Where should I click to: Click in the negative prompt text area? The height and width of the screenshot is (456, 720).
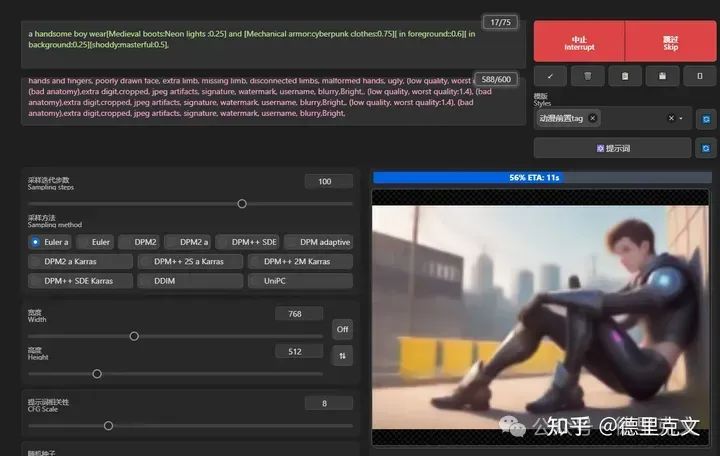tap(273, 101)
